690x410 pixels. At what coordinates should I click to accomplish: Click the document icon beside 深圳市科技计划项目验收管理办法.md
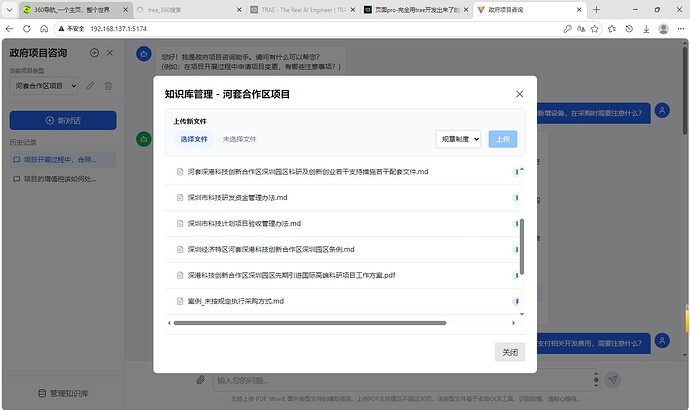point(180,224)
